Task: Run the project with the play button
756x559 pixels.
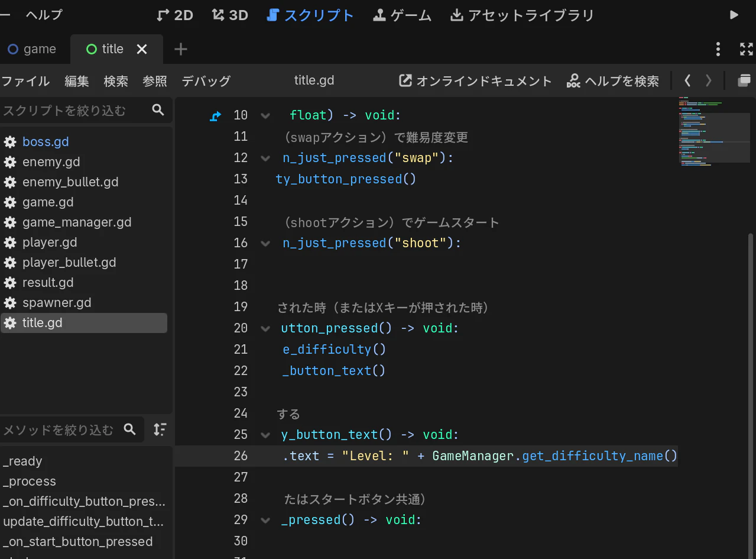Action: 734,15
